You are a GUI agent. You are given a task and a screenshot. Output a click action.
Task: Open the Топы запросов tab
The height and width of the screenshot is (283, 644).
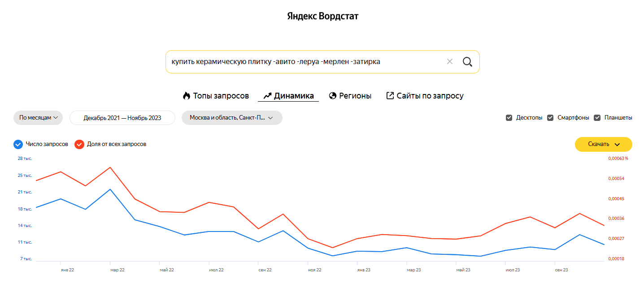[x=216, y=96]
